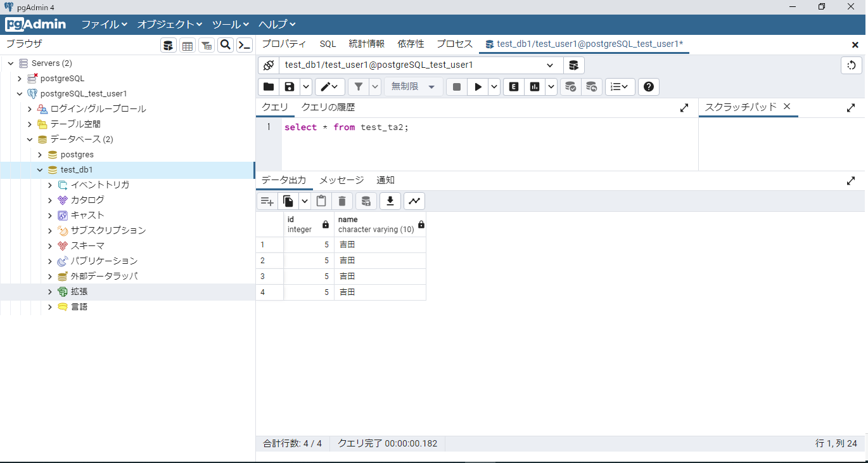The height and width of the screenshot is (463, 868).
Task: Expand the ログイン/グループロール node
Action: [30, 109]
